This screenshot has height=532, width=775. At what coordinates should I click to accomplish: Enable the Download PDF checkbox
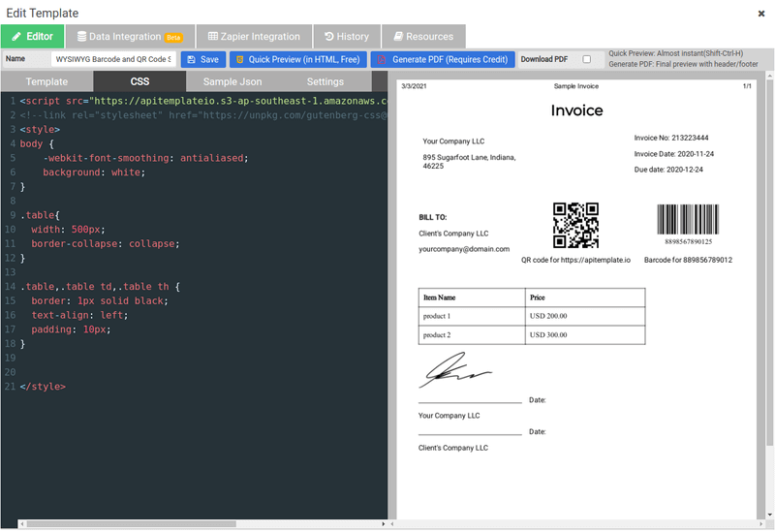pos(587,59)
